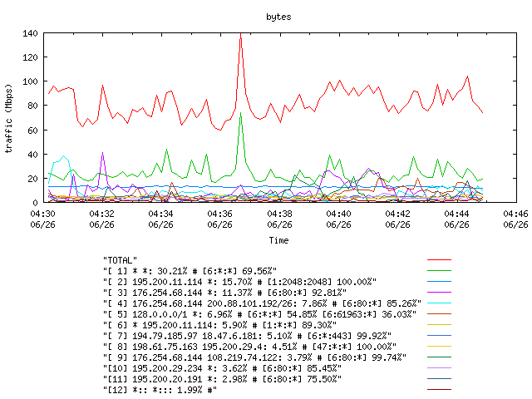
Task: Click the olive yellow legend line for entry [ 6]
Action: click(x=439, y=325)
